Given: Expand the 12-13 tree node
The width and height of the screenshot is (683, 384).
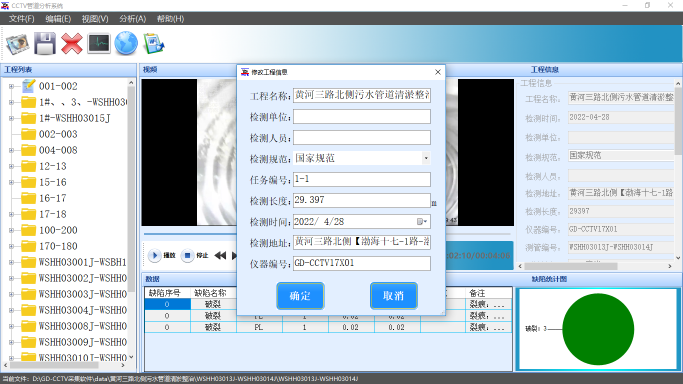Looking at the screenshot, I should point(11,166).
